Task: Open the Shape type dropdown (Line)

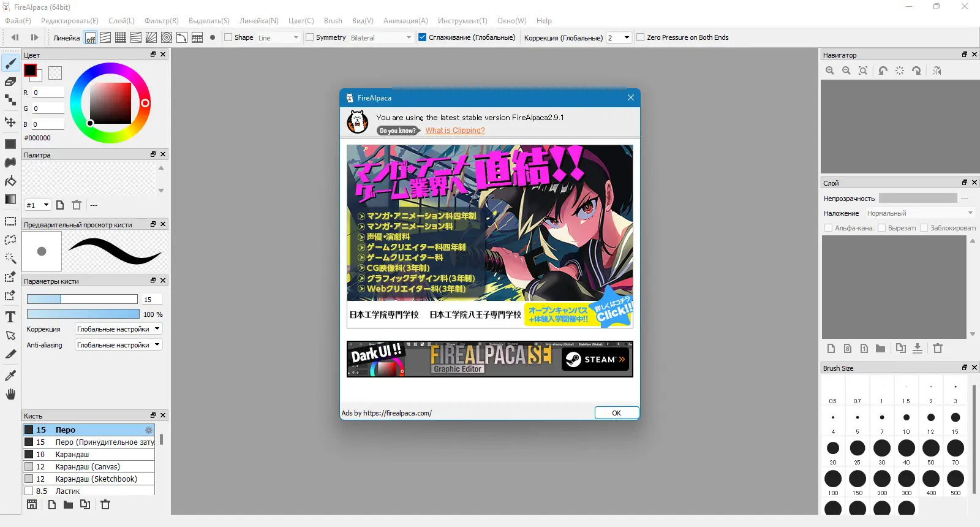Action: (x=278, y=37)
